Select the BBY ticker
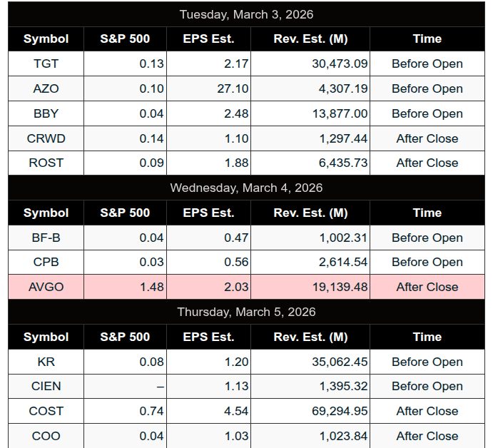This screenshot has height=448, width=493. click(46, 113)
